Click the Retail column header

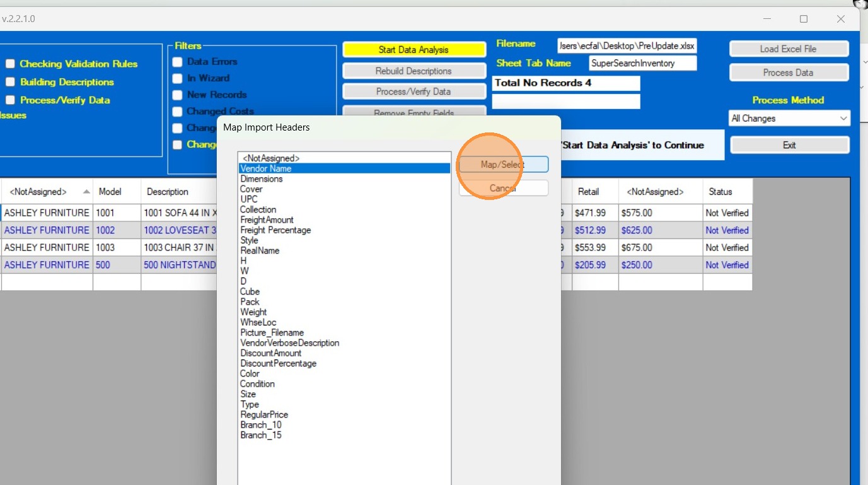(587, 192)
